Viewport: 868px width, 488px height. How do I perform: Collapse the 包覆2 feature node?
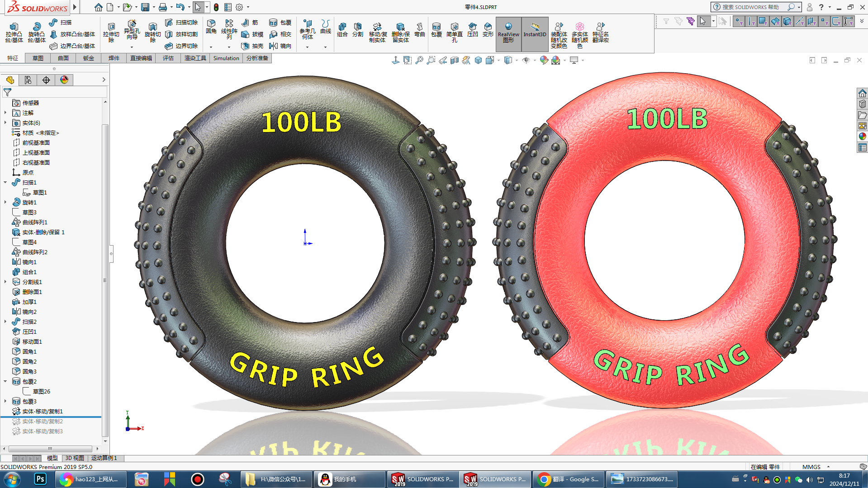coord(5,381)
